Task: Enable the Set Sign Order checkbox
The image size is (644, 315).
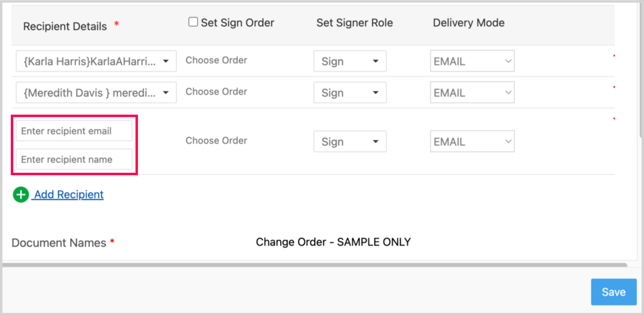Action: 193,22
